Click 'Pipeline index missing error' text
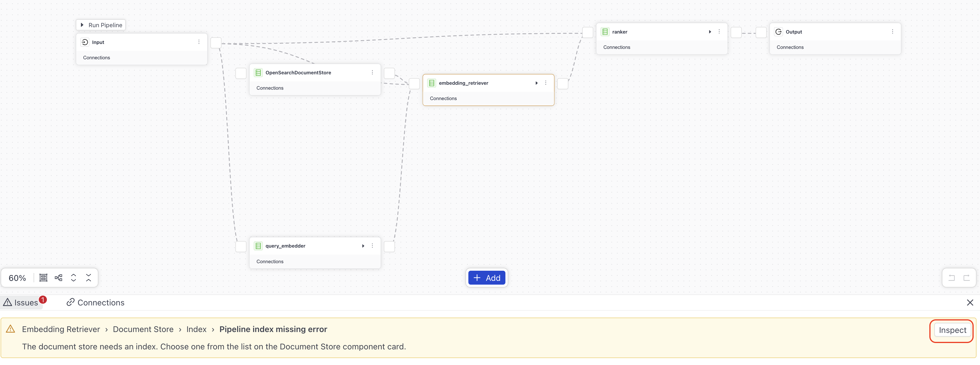Image resolution: width=980 pixels, height=365 pixels. pos(273,329)
